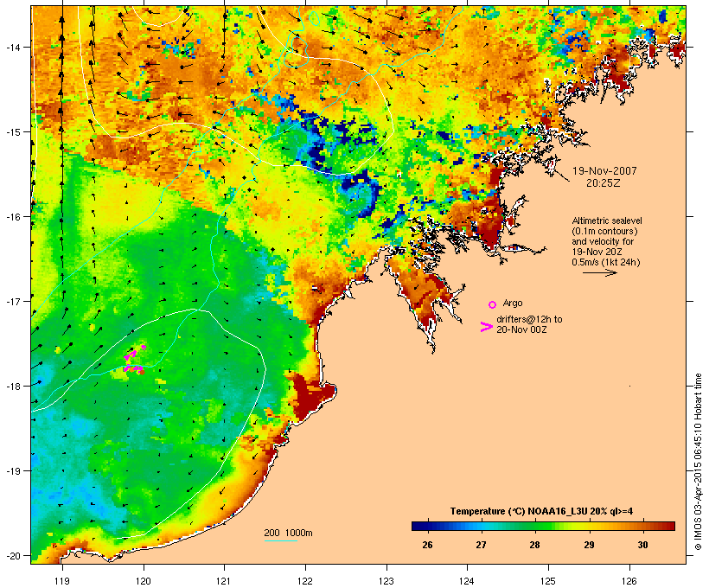Click the colorbar tick label 27
The image size is (709, 588).
click(x=481, y=545)
